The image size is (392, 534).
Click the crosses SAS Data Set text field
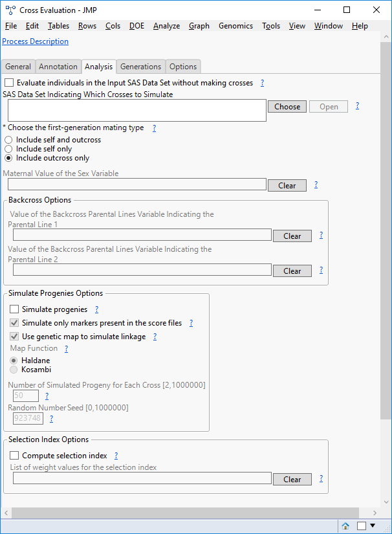pyautogui.click(x=134, y=111)
